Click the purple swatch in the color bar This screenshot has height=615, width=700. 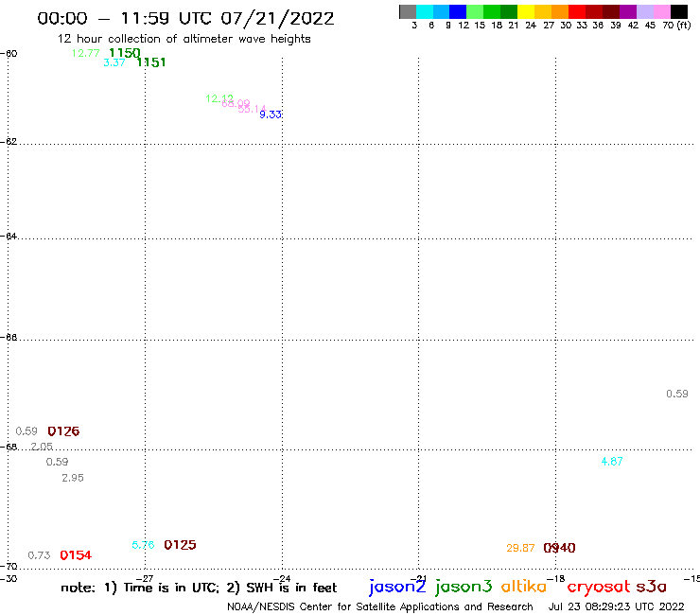point(628,11)
